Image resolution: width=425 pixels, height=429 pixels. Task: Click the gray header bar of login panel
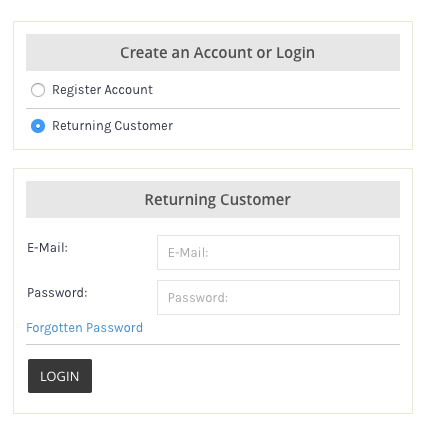tap(213, 200)
